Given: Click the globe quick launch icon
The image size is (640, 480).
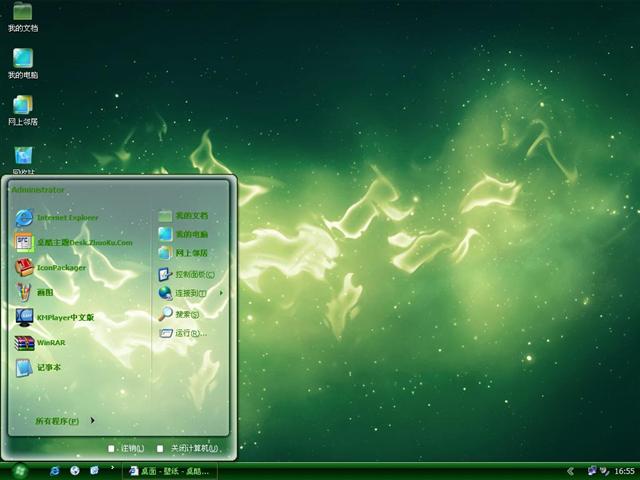Looking at the screenshot, I should click(75, 471).
